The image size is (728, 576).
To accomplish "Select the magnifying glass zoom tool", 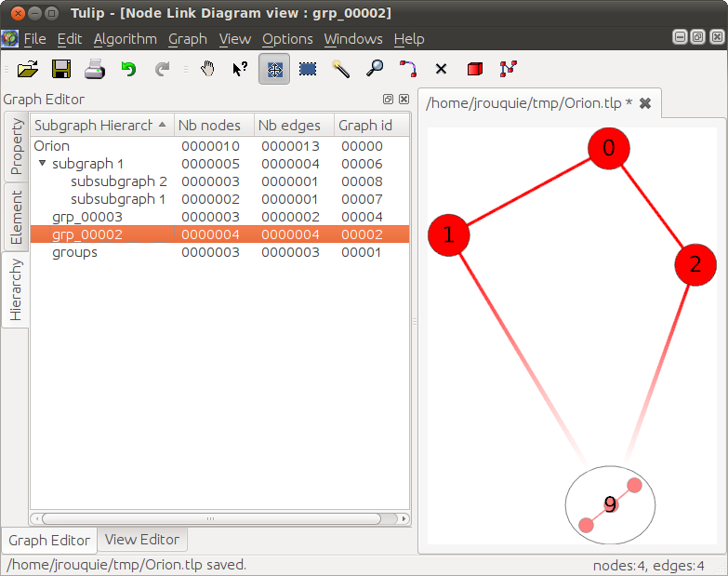I will click(374, 69).
